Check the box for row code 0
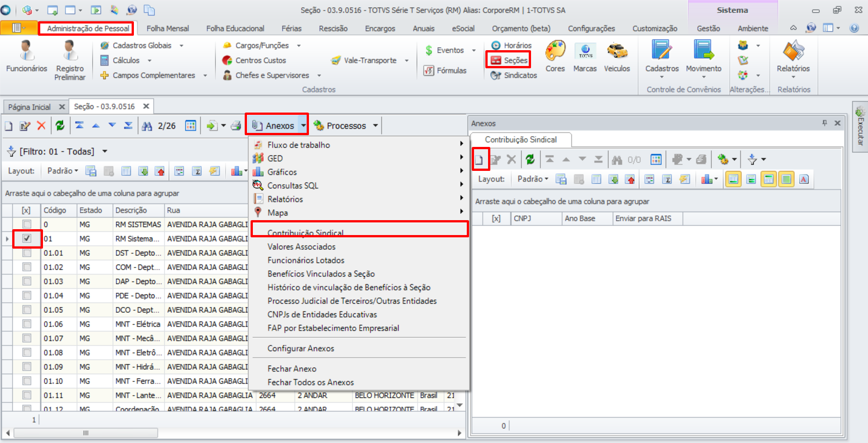Image resolution: width=868 pixels, height=443 pixels. 27,224
